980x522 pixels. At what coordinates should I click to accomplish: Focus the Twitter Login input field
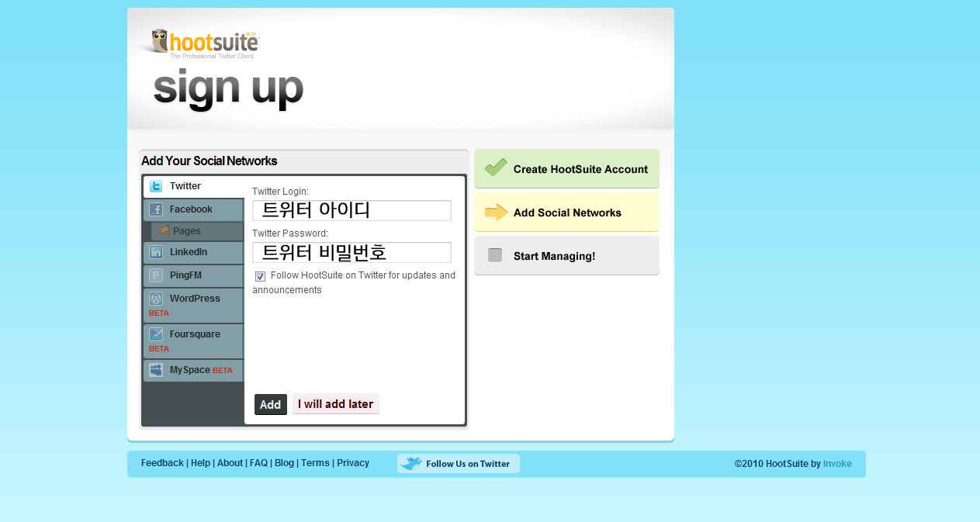point(351,210)
